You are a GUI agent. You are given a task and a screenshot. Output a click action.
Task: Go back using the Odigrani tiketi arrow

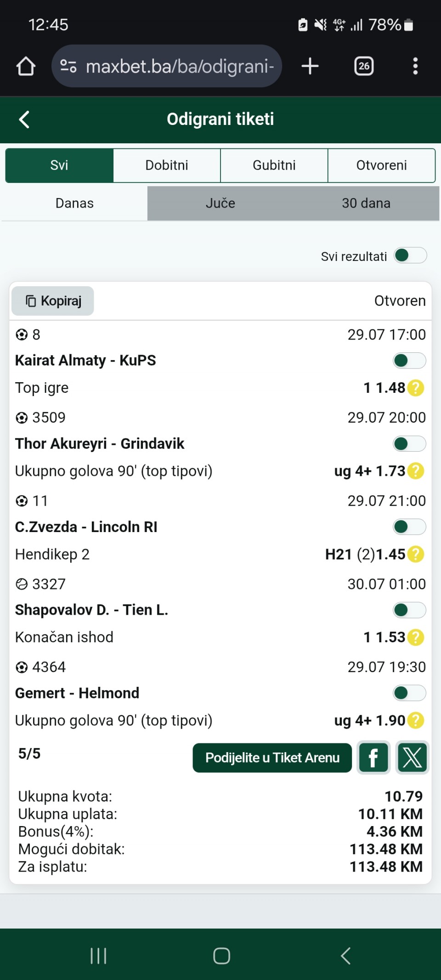pyautogui.click(x=24, y=119)
